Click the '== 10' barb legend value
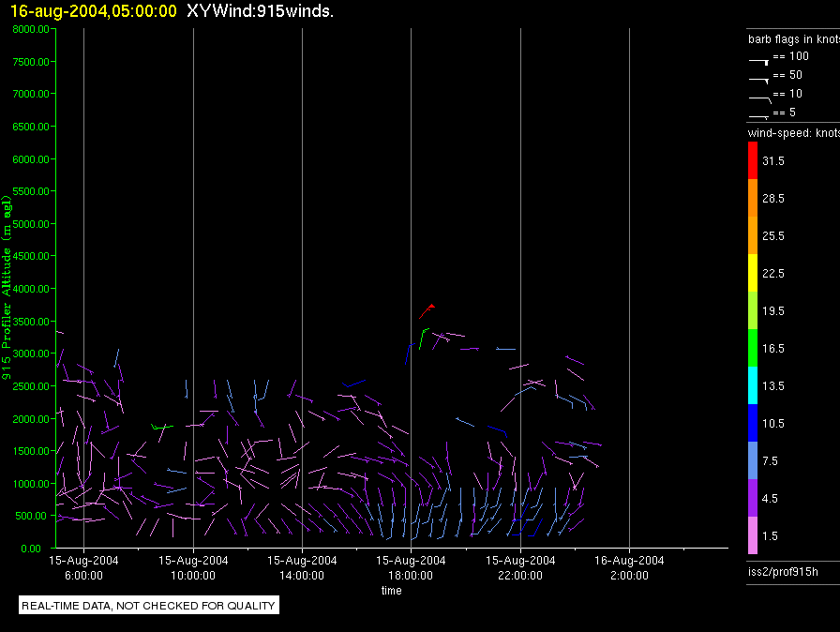Image resolution: width=840 pixels, height=632 pixels. pyautogui.click(x=787, y=93)
